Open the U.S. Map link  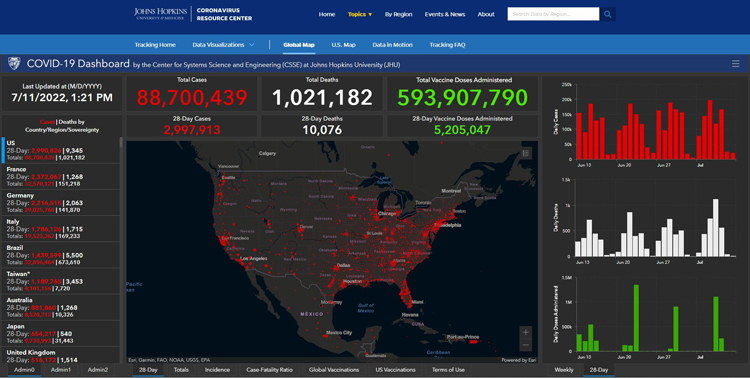(343, 44)
